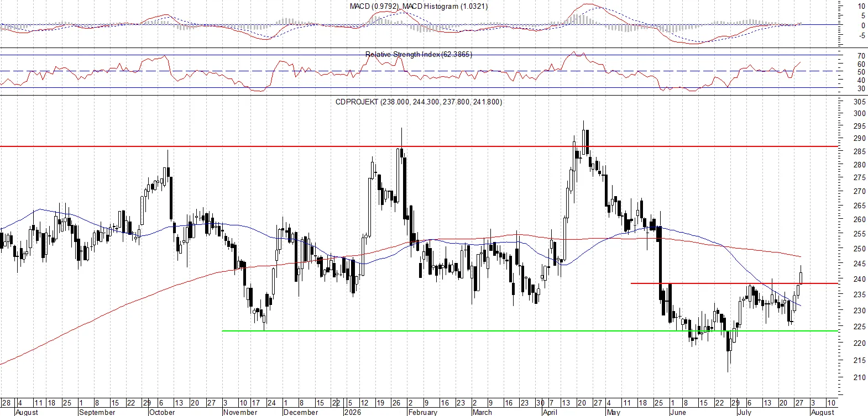Select the February month label
This screenshot has height=416, width=868.
tap(422, 412)
